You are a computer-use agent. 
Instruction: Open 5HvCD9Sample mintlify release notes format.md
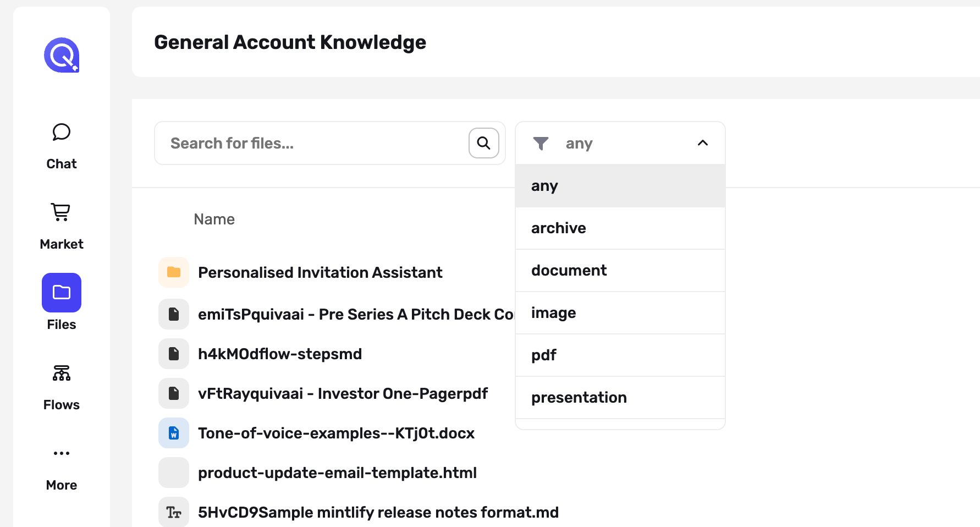[x=378, y=512]
